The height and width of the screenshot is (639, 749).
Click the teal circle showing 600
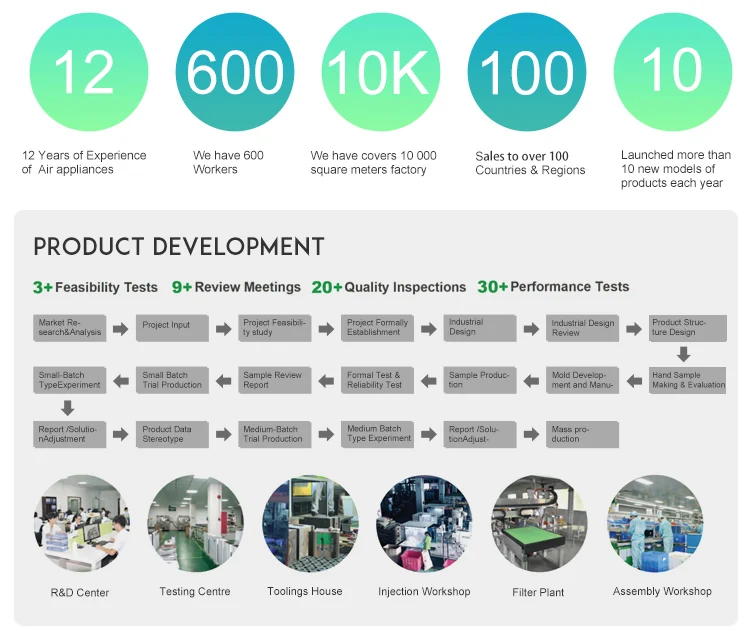coord(234,72)
